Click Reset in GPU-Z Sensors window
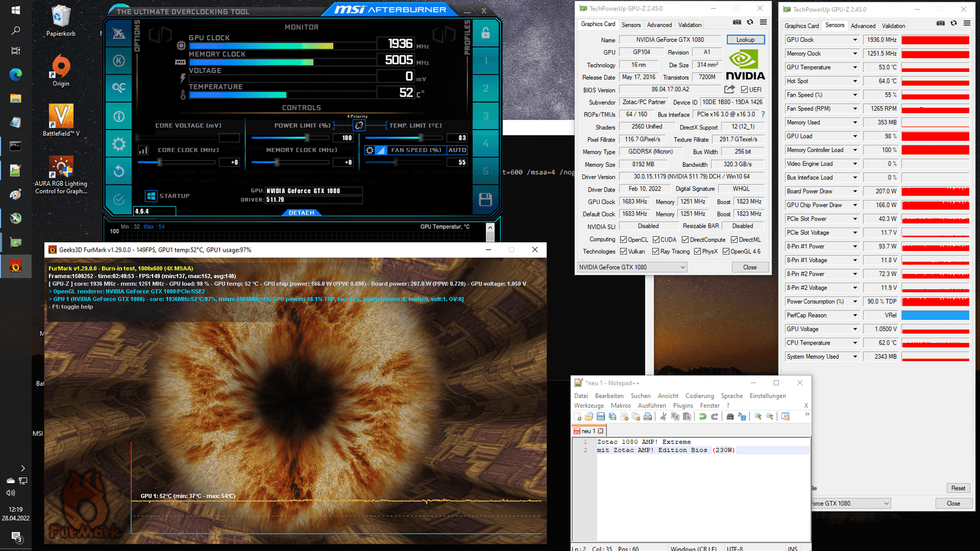Screen dimensions: 980x551 958,488
